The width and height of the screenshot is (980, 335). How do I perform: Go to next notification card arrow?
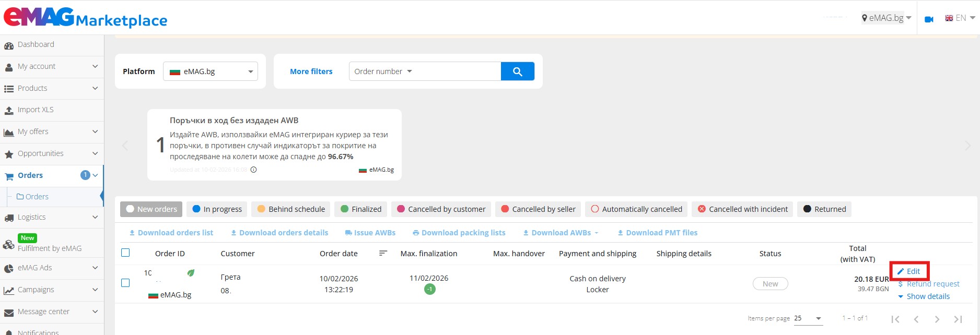click(x=967, y=145)
